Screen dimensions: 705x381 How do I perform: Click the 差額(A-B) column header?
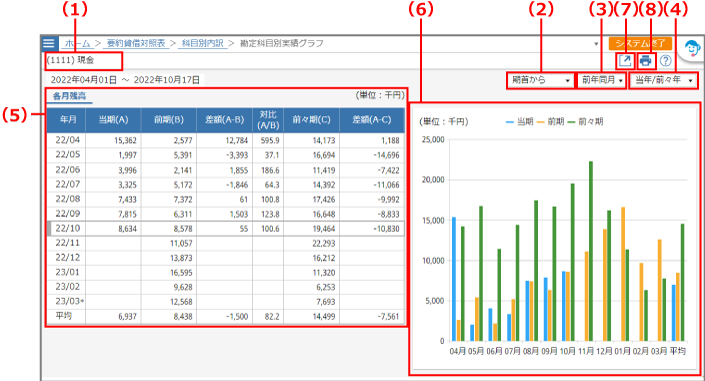coord(224,120)
